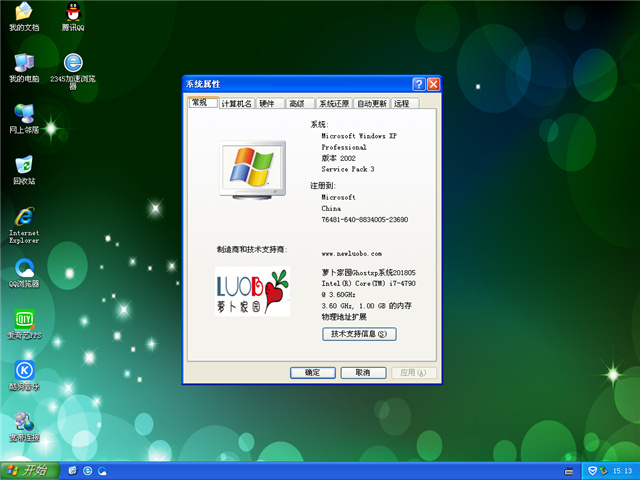Viewport: 640px width, 480px height.
Task: Click the Service Pack 3 text
Action: [348, 169]
